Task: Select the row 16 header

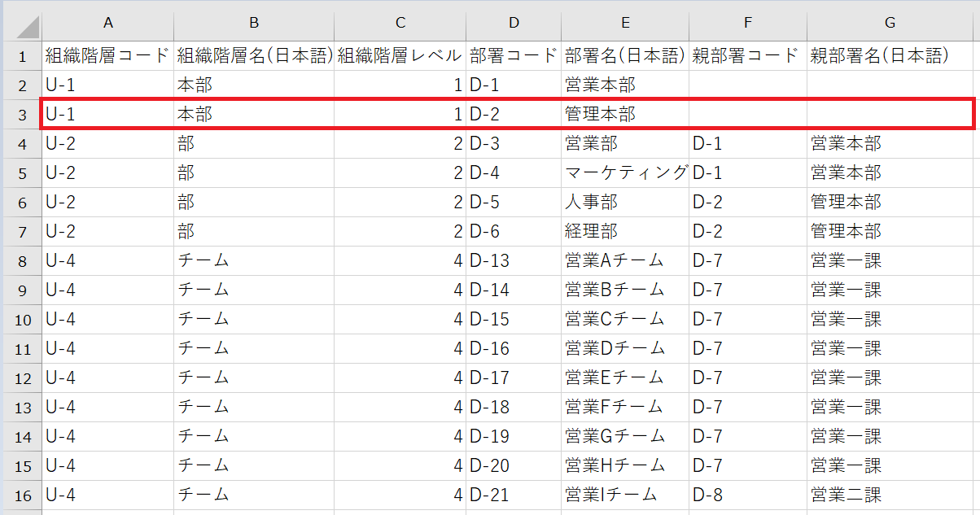Action: (21, 495)
